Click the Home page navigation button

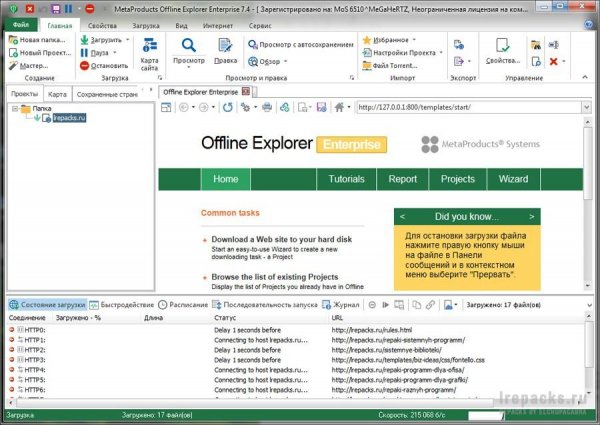click(225, 179)
